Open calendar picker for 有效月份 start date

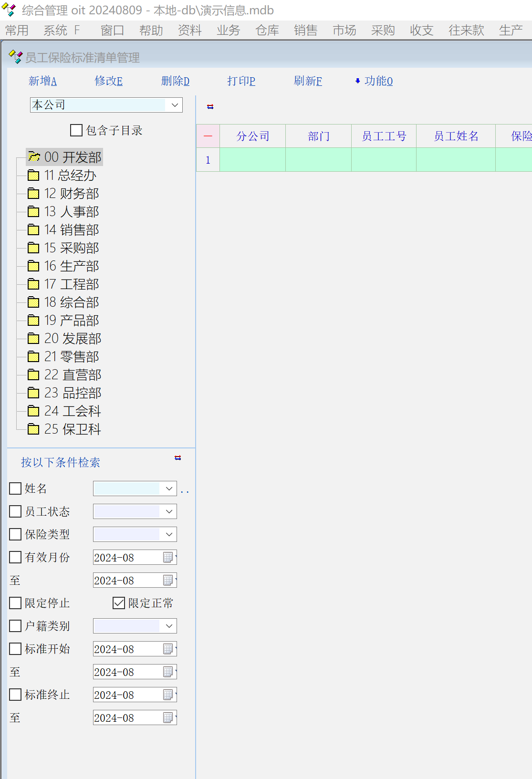(x=168, y=558)
